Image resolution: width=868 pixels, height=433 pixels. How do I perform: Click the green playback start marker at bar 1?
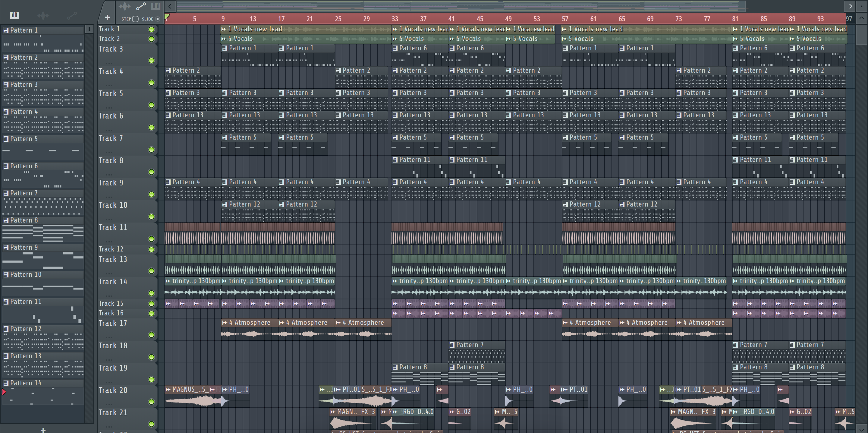point(167,16)
